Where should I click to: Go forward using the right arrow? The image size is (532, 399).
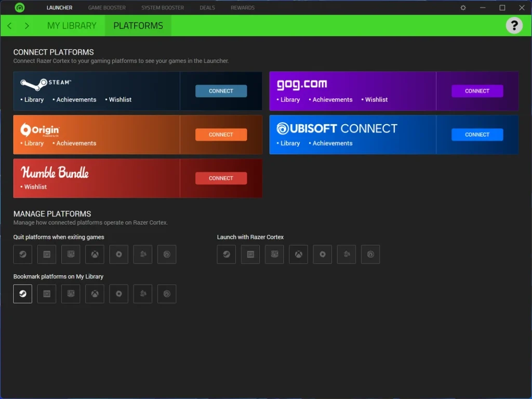(27, 25)
